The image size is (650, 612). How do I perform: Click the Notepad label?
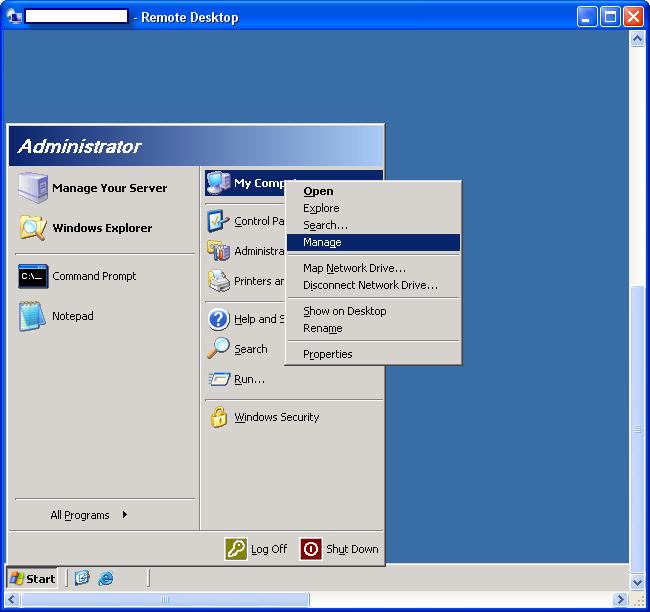click(x=73, y=316)
